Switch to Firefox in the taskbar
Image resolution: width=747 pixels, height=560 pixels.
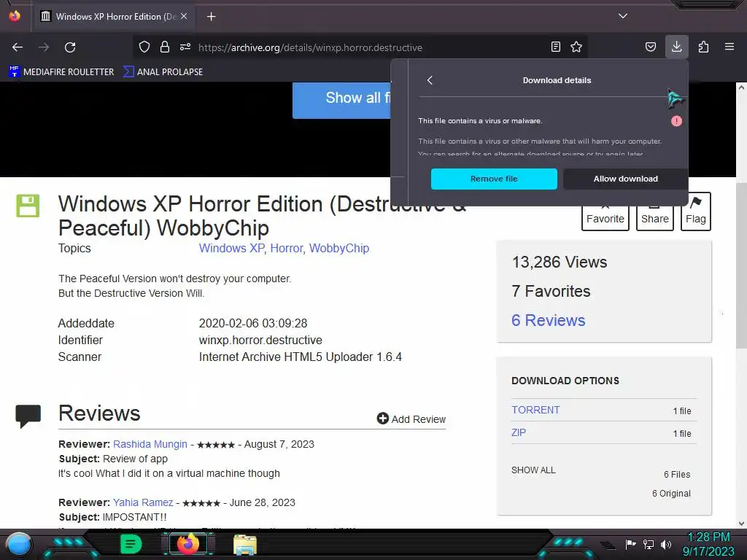[187, 544]
